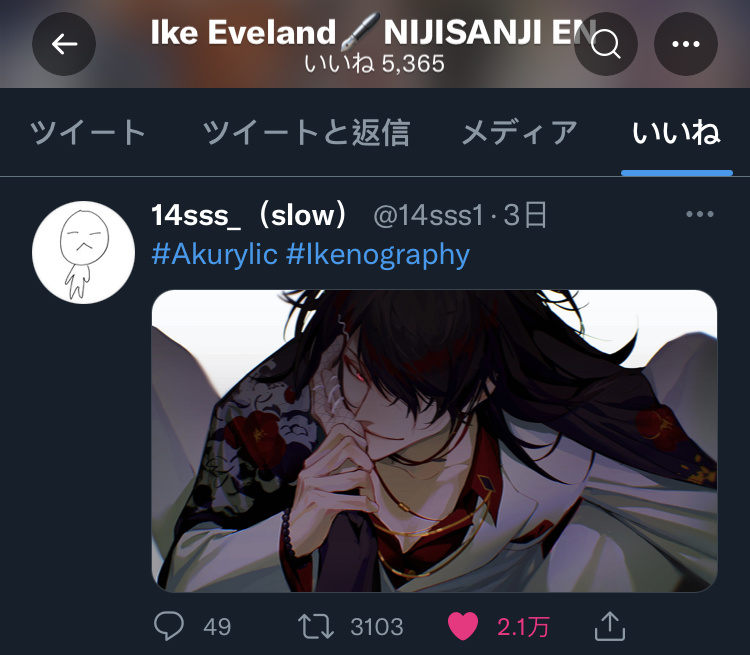Open the #Akurylic hashtag
This screenshot has height=655, width=750.
click(x=215, y=254)
